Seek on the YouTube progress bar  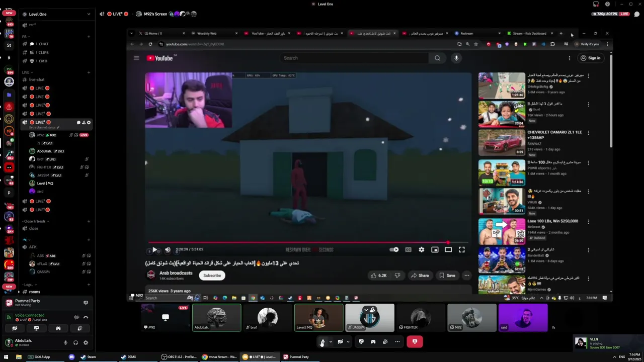pyautogui.click(x=308, y=242)
